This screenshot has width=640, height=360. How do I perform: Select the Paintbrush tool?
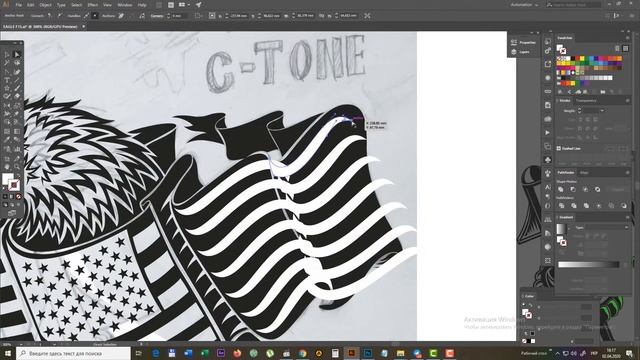[17, 89]
